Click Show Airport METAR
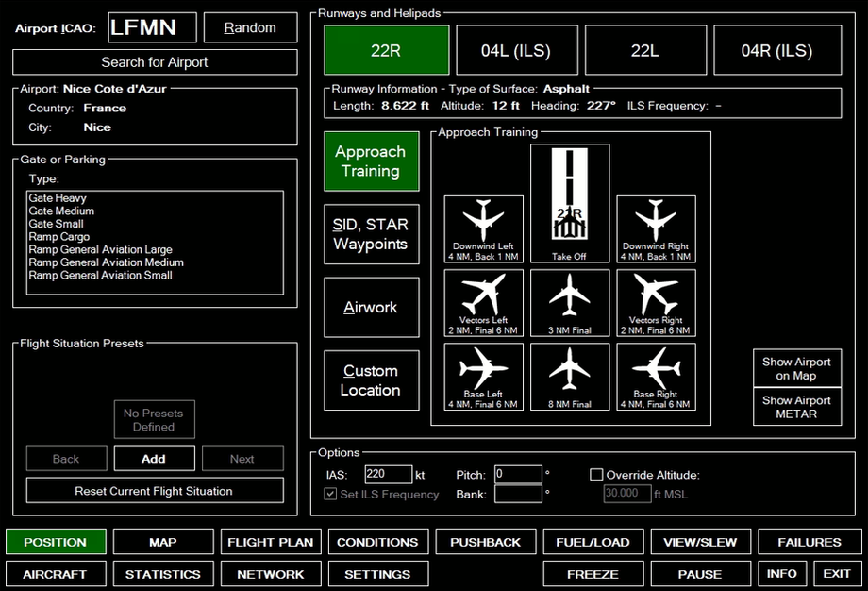This screenshot has height=591, width=868. pyautogui.click(x=796, y=407)
